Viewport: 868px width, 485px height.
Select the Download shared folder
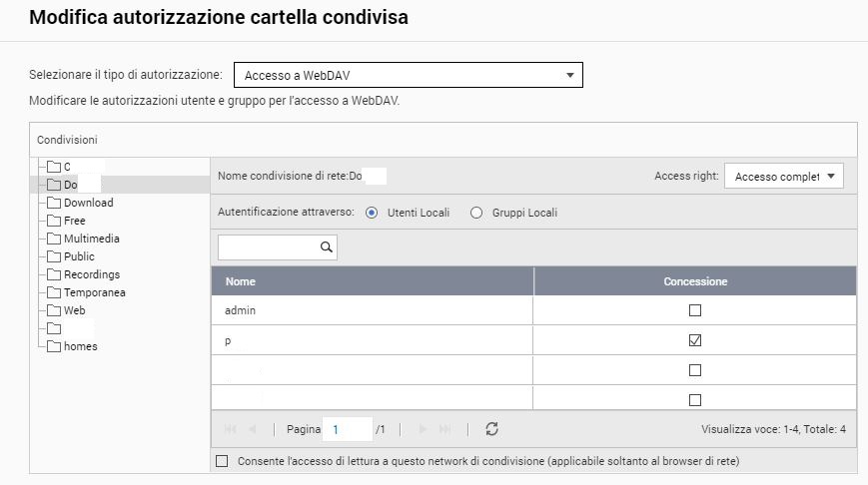pyautogui.click(x=88, y=203)
